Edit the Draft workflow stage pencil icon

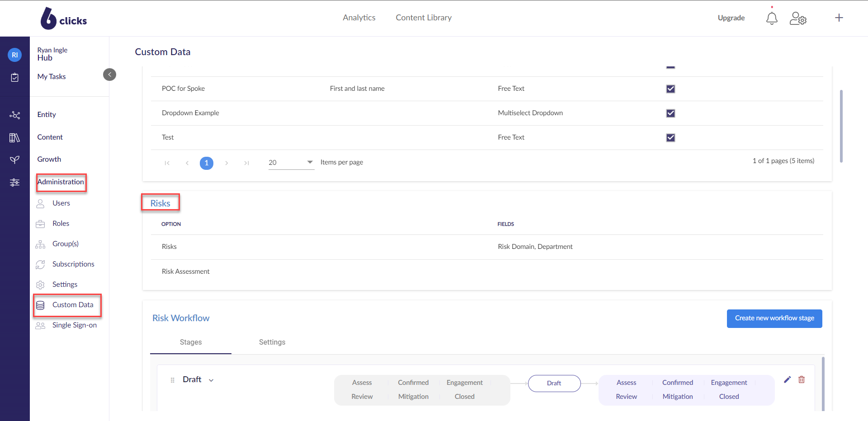pos(787,379)
